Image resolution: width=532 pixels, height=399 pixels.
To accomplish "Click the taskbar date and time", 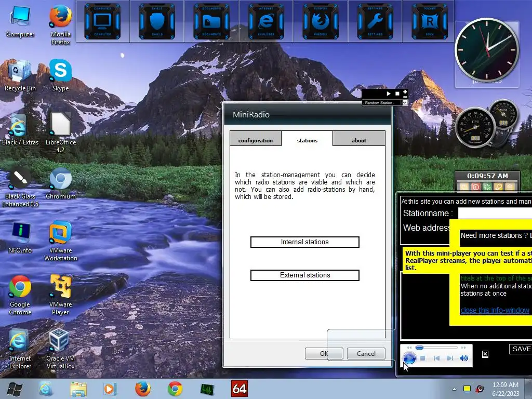I will pyautogui.click(x=506, y=389).
